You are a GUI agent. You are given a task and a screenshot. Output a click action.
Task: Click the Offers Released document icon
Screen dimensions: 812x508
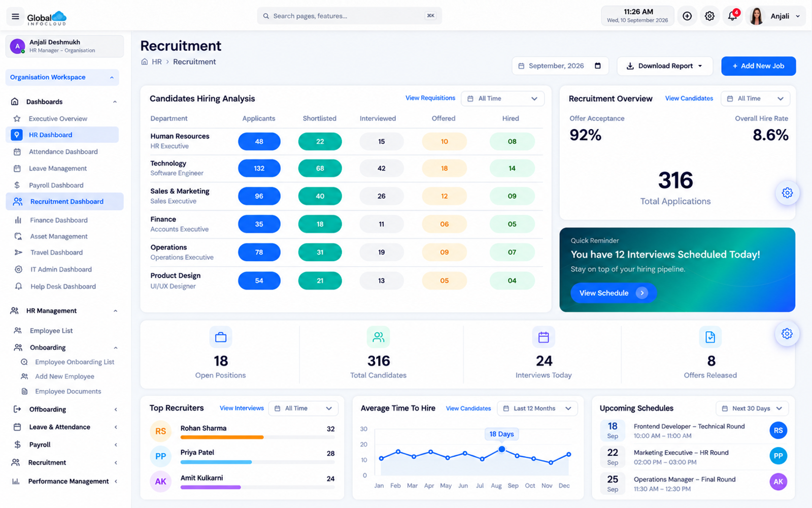click(x=710, y=337)
